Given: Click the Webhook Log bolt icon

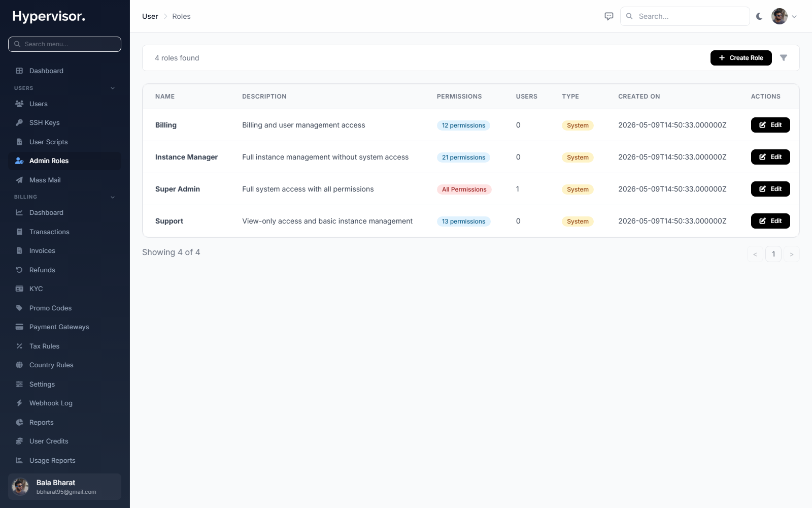Looking at the screenshot, I should click(x=19, y=403).
